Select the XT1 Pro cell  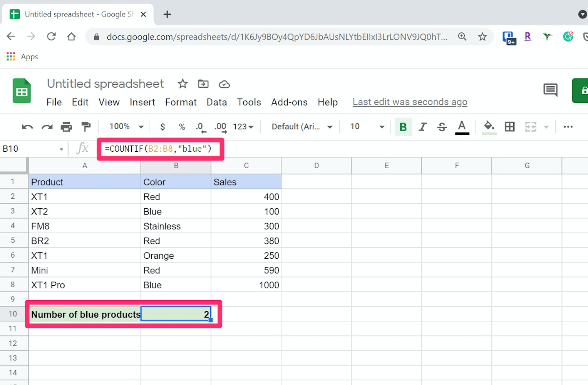85,285
